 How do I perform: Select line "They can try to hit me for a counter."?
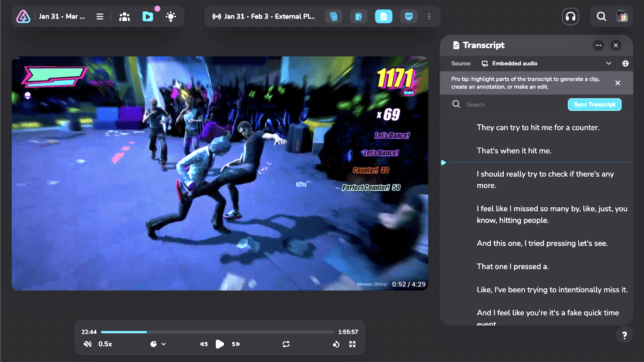538,127
